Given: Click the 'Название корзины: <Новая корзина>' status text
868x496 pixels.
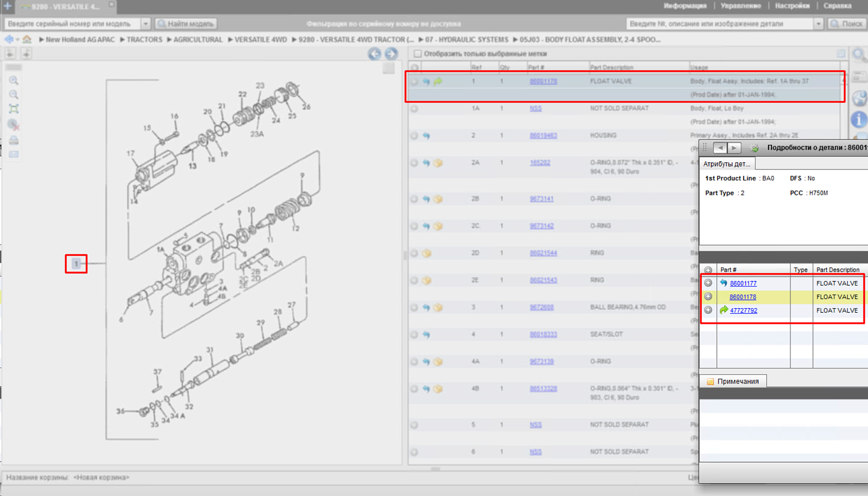Looking at the screenshot, I should [x=68, y=478].
